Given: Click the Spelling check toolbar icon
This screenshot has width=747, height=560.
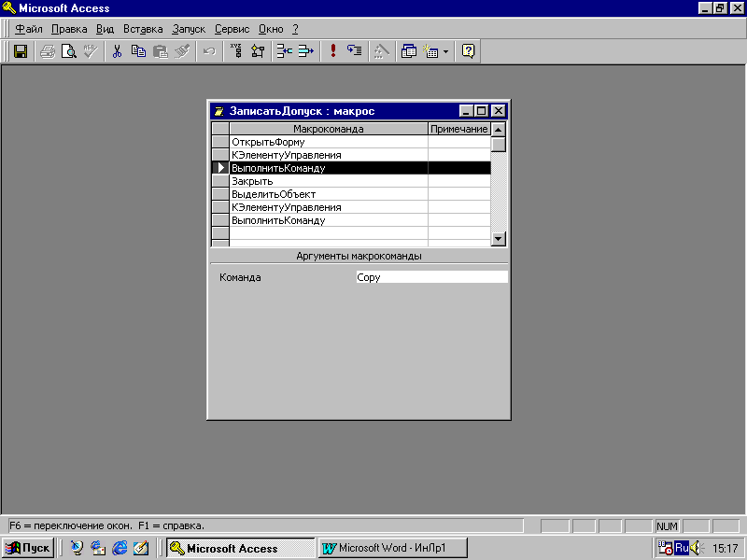Looking at the screenshot, I should click(x=91, y=51).
